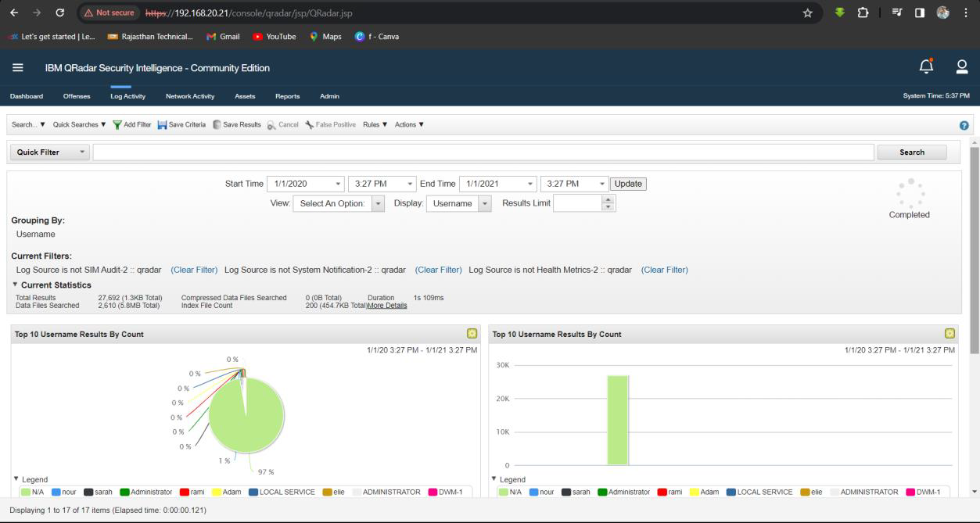Click the Save Criteria disk icon
Image resolution: width=980 pixels, height=523 pixels.
(162, 125)
